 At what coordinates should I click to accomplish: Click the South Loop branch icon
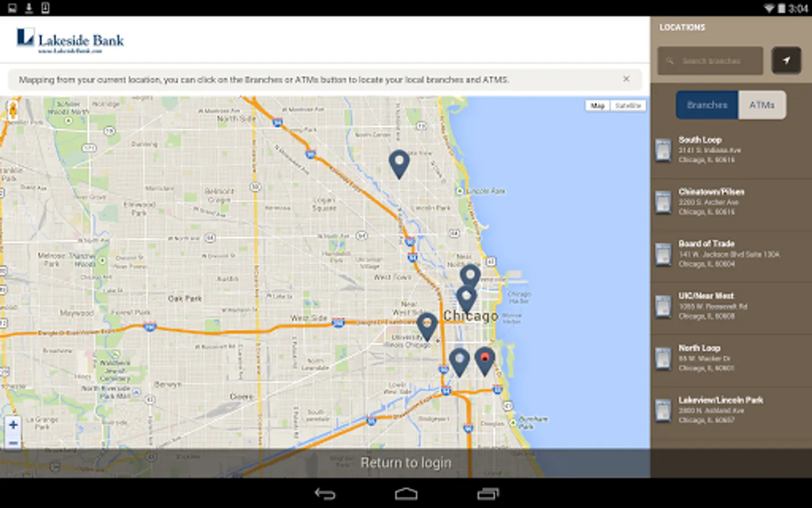(x=663, y=151)
